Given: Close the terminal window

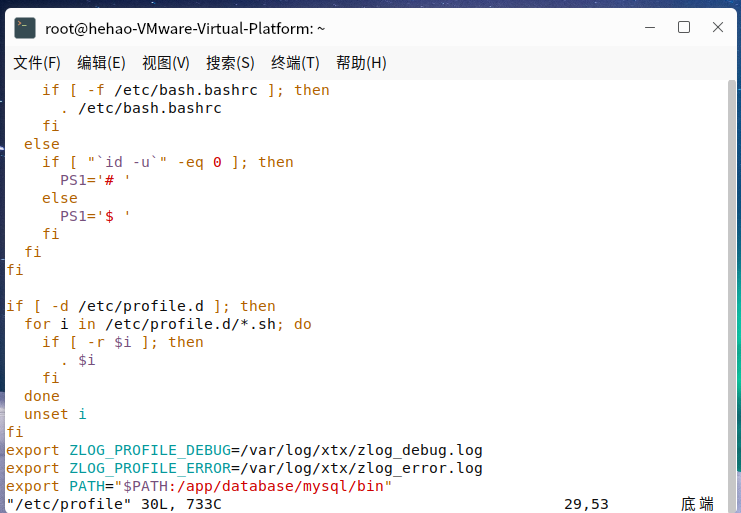Looking at the screenshot, I should [718, 27].
